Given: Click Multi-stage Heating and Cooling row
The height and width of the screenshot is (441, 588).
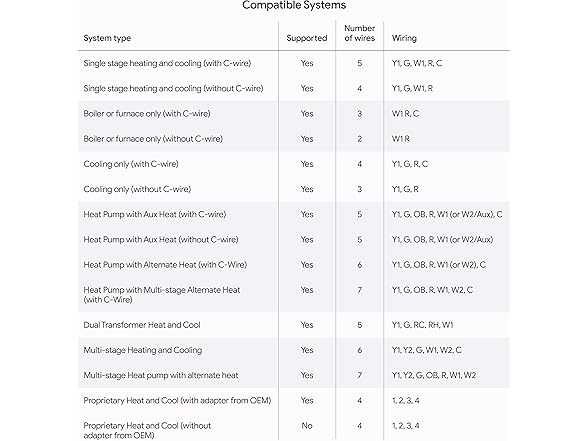Looking at the screenshot, I should coord(294,350).
